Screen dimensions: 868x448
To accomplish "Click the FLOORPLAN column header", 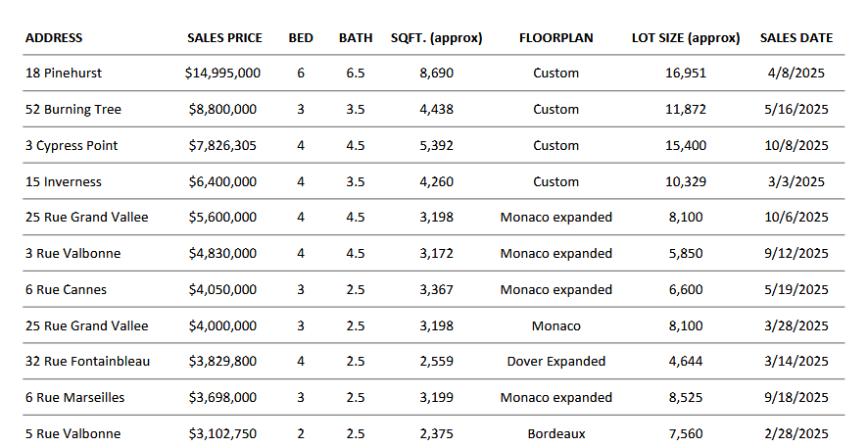I will tap(555, 38).
